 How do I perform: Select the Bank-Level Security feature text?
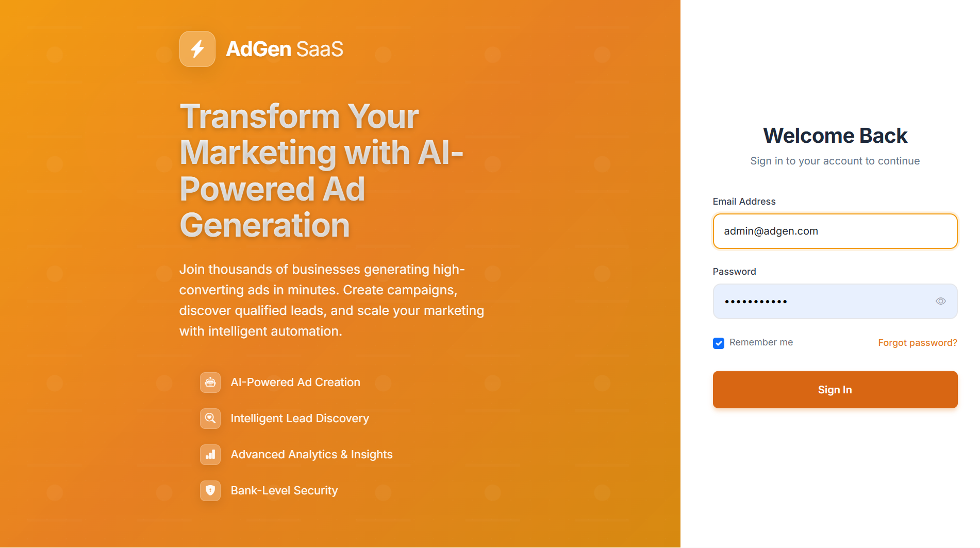(284, 491)
